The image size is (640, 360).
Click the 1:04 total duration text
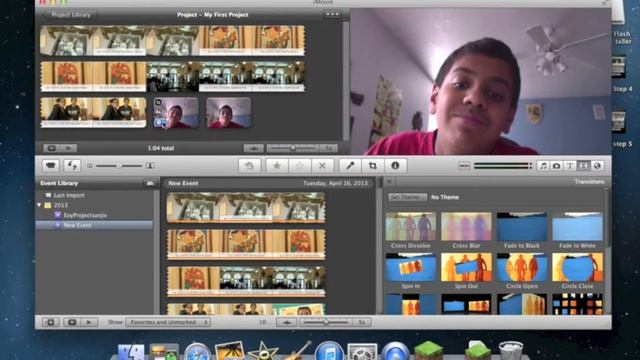(x=160, y=148)
